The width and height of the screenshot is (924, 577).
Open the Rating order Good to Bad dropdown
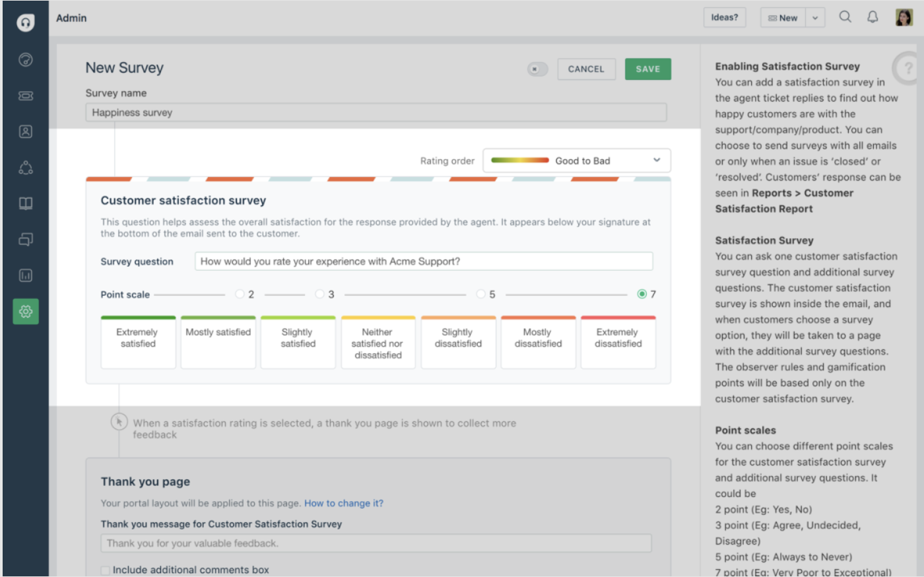click(x=577, y=160)
